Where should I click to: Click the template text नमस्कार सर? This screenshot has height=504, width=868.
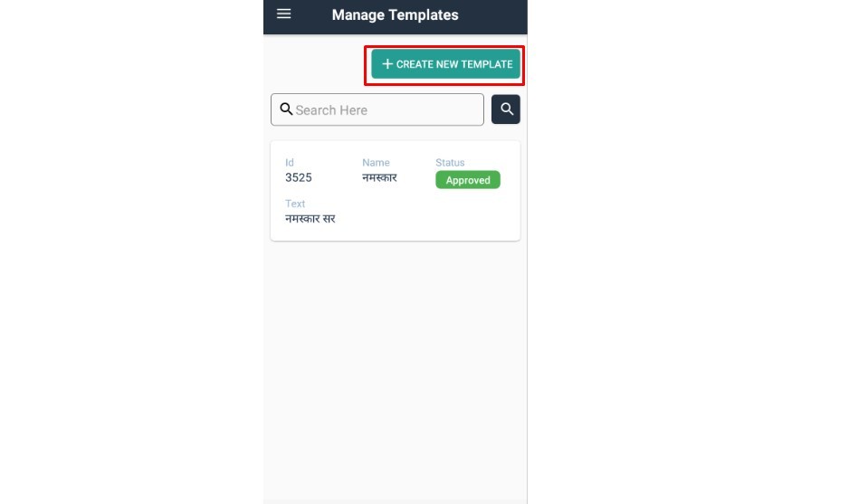[310, 219]
